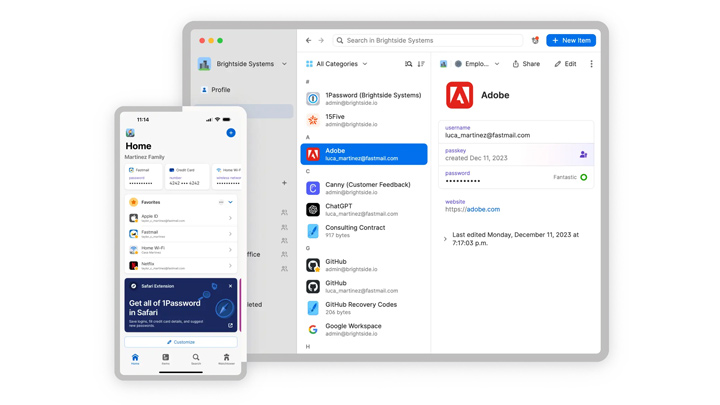This screenshot has width=720, height=405.
Task: Click the Edit button
Action: coord(565,64)
